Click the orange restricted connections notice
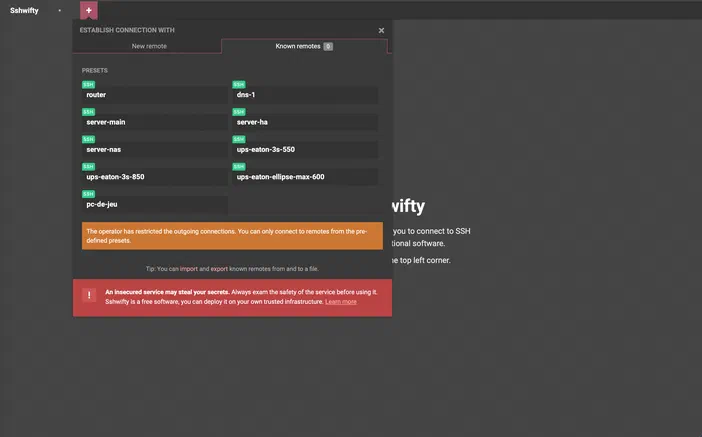 point(232,236)
